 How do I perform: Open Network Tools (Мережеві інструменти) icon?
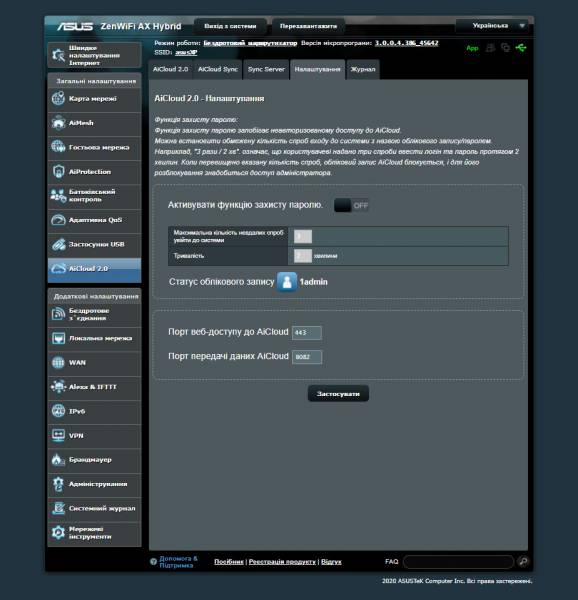point(58,533)
